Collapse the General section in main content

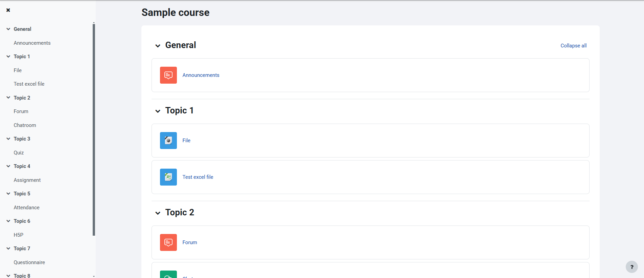point(158,46)
